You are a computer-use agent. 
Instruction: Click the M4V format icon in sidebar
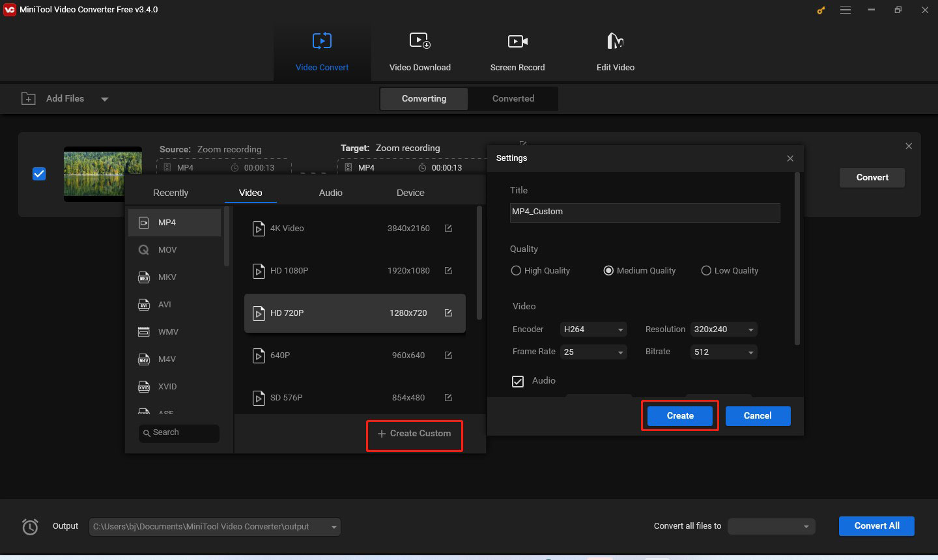pos(144,359)
